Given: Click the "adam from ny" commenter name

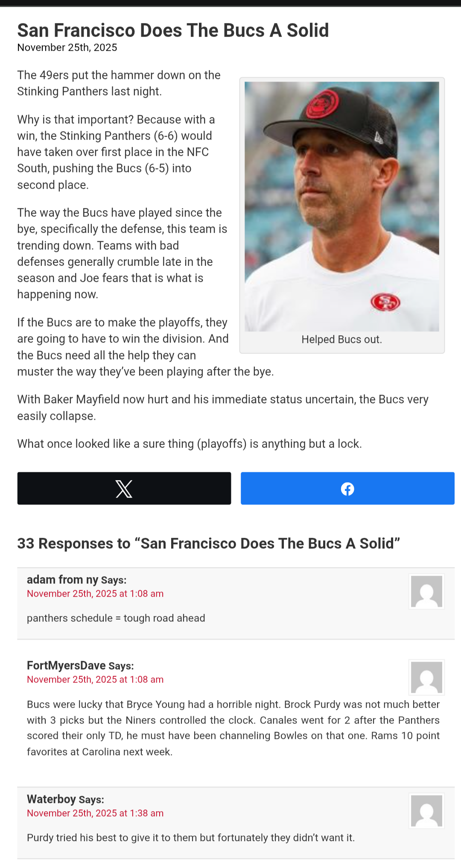Looking at the screenshot, I should tap(62, 580).
